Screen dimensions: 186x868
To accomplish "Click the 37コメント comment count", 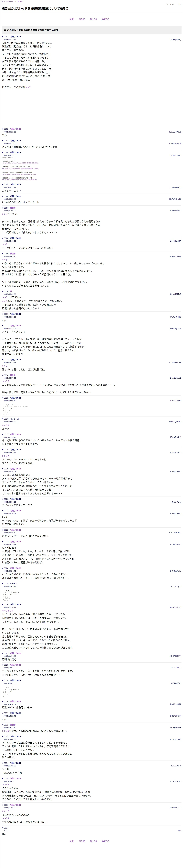I will (x=170, y=4).
